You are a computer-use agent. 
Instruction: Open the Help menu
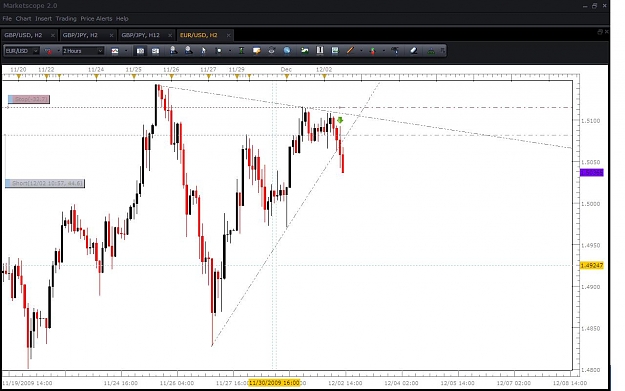pos(122,19)
